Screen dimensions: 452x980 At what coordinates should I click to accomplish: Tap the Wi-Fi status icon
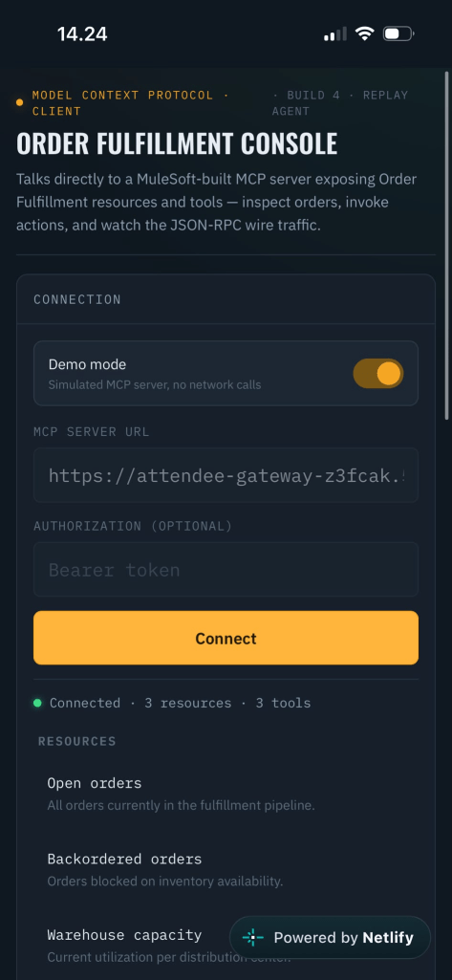363,33
